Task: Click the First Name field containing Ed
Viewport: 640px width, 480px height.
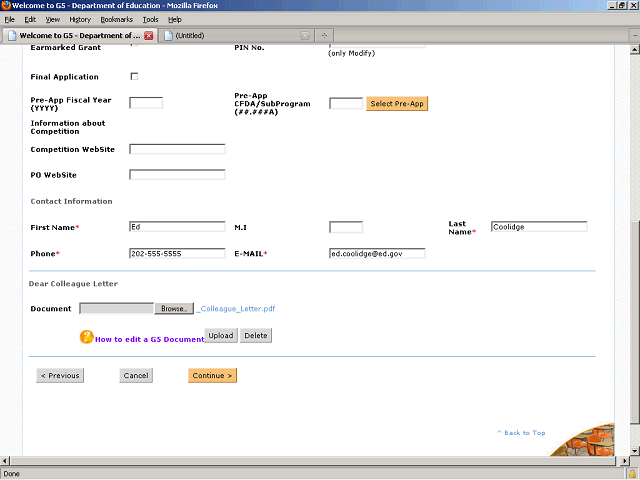Action: 177,227
